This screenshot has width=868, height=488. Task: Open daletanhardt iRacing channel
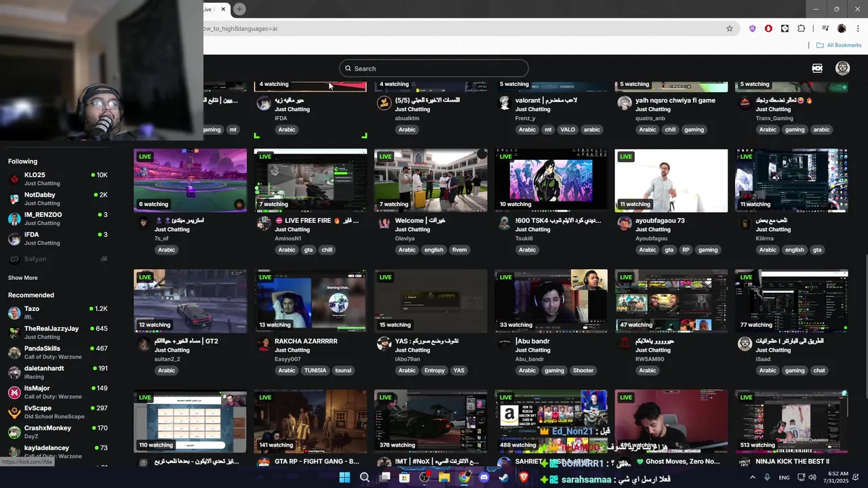click(x=58, y=372)
